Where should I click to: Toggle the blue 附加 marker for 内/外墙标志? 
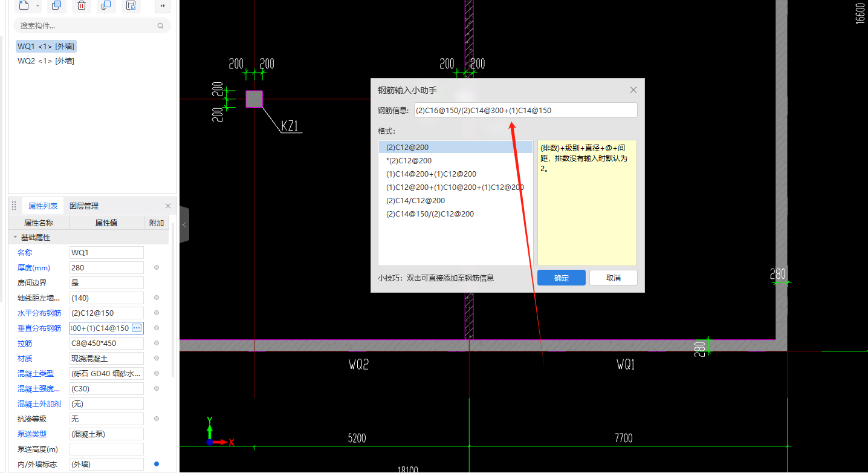tap(157, 464)
